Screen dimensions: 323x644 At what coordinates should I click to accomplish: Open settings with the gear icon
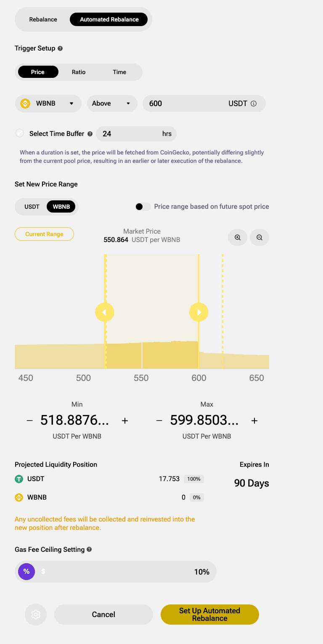pos(36,615)
